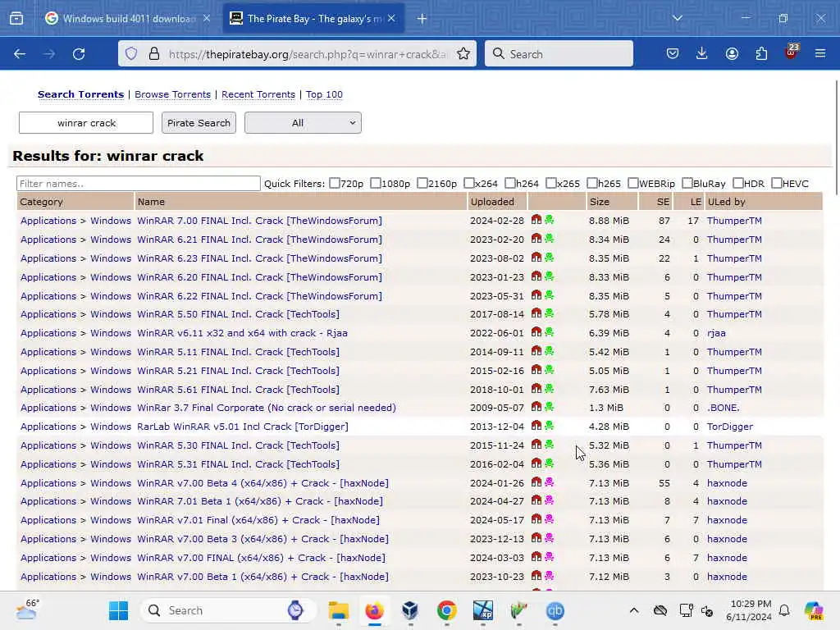Sort results by the SE column header
Screen dimensions: 840x630
click(x=663, y=202)
